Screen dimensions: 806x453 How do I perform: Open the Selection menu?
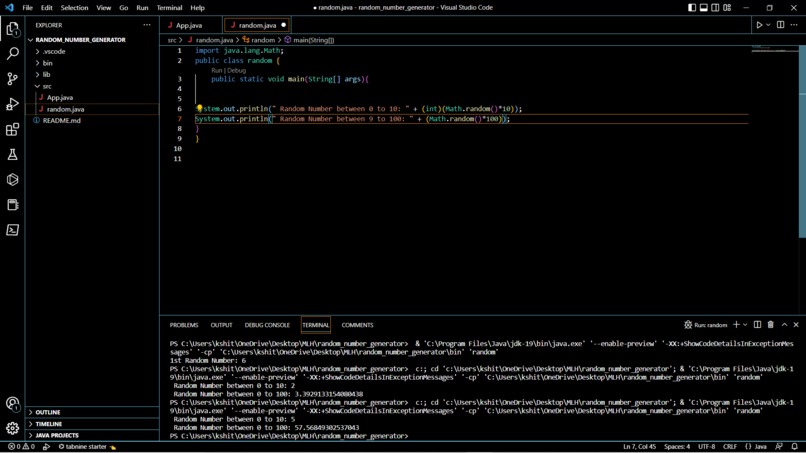tap(75, 8)
